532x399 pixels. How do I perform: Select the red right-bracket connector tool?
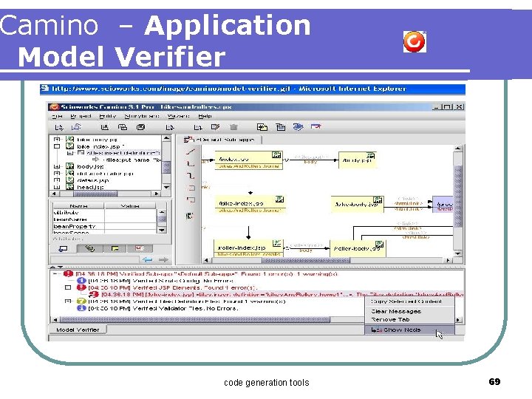tap(191, 188)
